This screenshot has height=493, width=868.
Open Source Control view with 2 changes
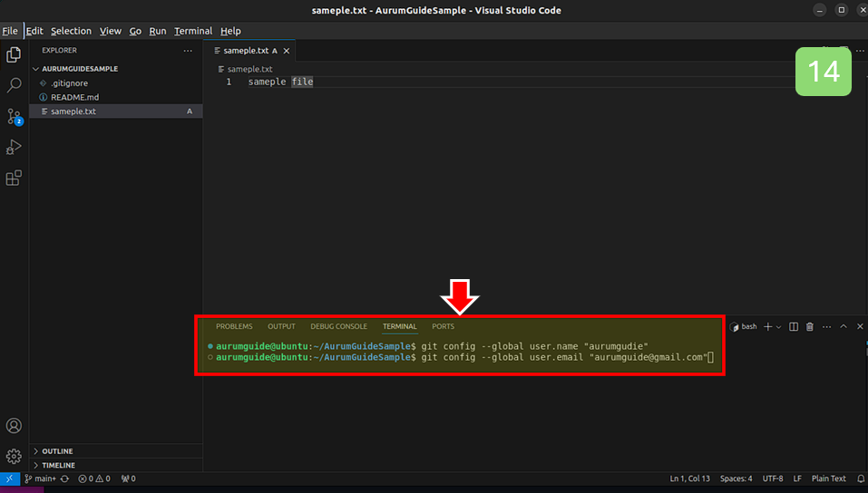pyautogui.click(x=14, y=116)
